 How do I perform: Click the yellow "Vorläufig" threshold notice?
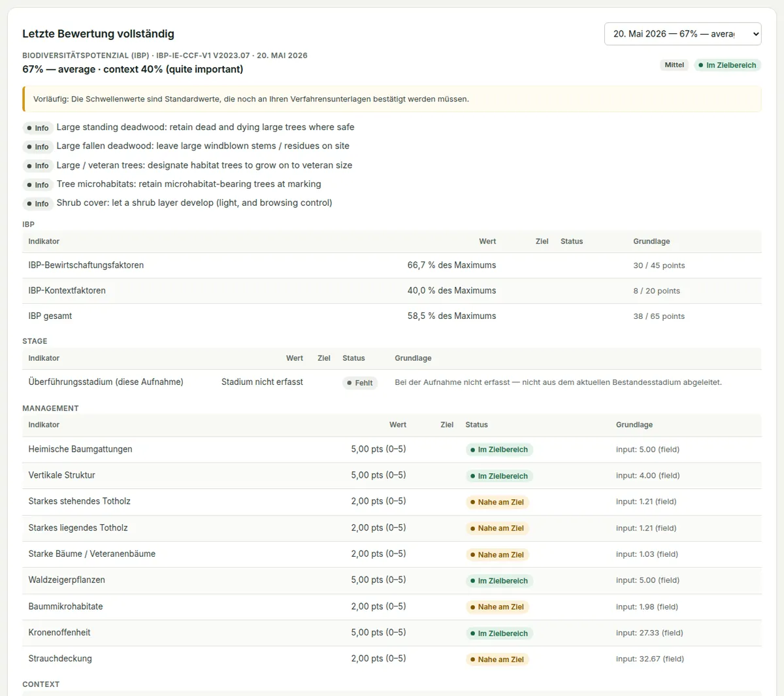(392, 99)
